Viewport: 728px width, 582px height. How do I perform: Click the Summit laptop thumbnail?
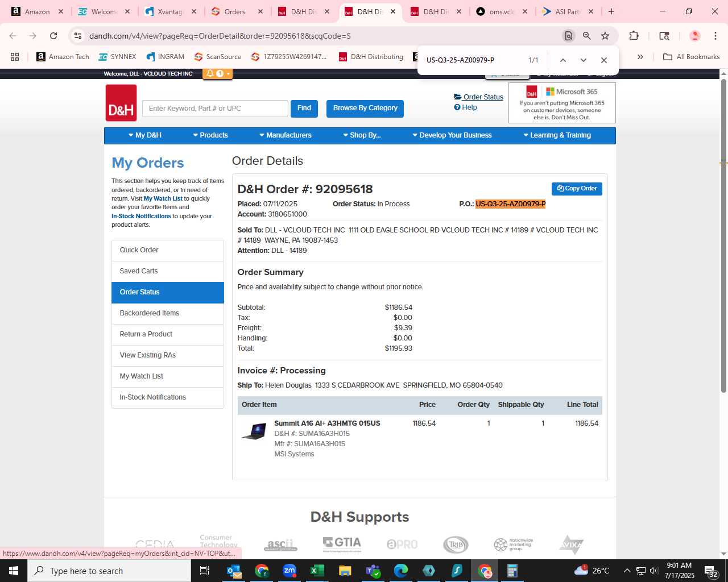coord(254,431)
